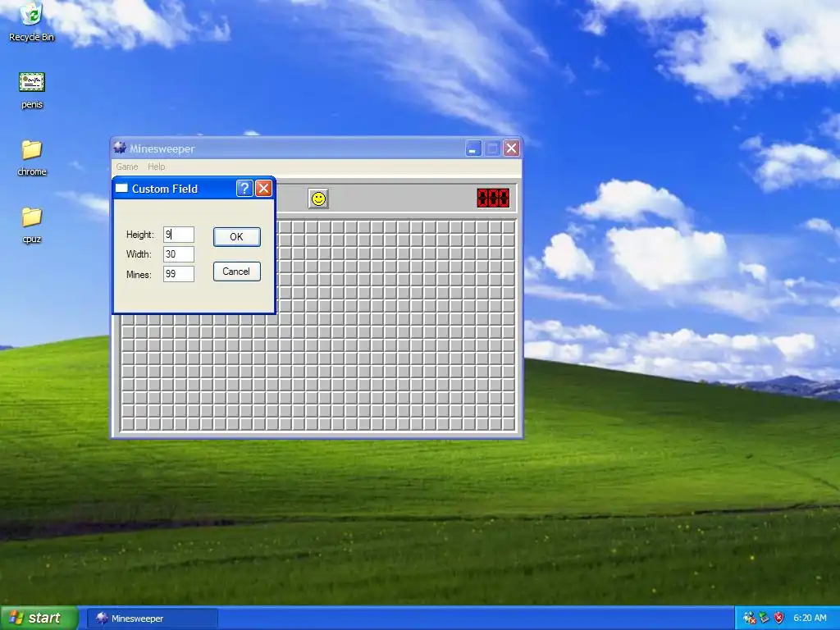Click the Custom Field title bar icon
The image size is (840, 630).
[121, 188]
